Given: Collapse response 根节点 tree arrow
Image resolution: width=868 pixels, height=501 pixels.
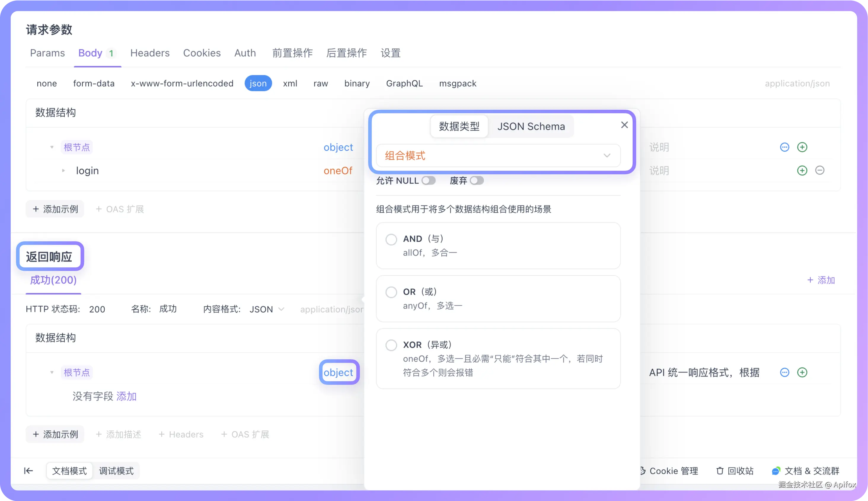Looking at the screenshot, I should click(x=52, y=372).
